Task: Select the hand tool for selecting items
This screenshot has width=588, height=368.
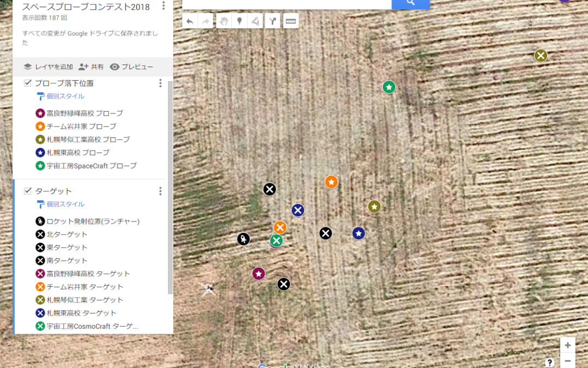Action: click(x=223, y=21)
